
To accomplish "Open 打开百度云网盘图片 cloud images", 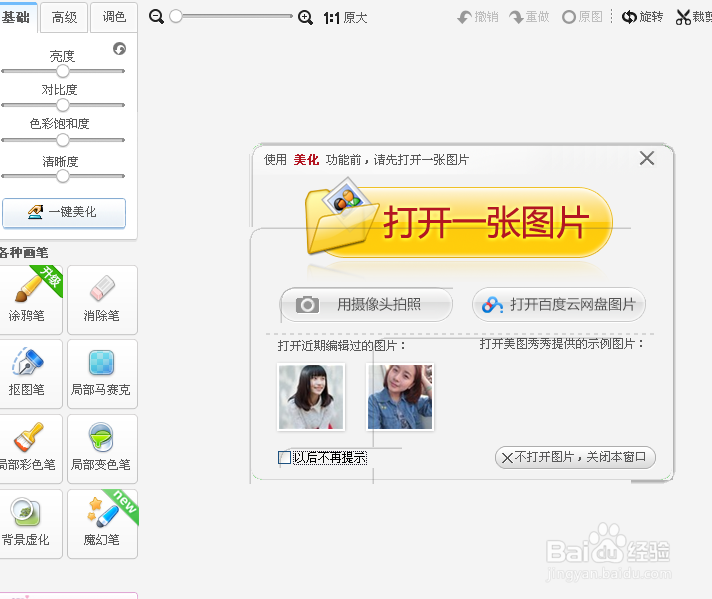I will (559, 304).
